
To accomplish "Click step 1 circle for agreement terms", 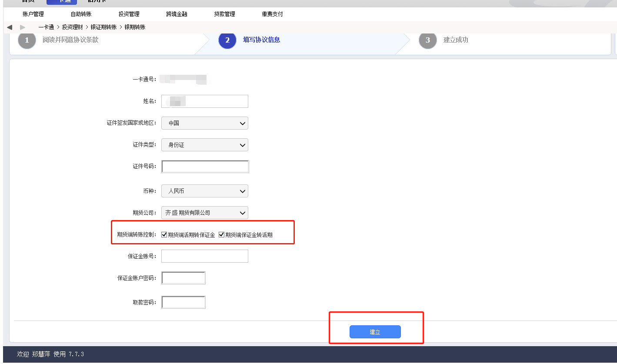I will pyautogui.click(x=27, y=40).
